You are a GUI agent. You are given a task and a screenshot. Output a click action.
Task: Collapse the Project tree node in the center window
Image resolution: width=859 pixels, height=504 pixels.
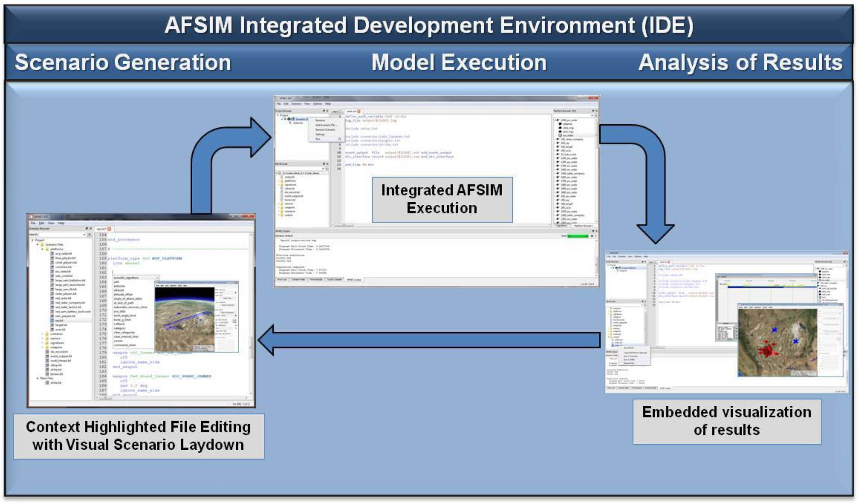click(x=278, y=115)
